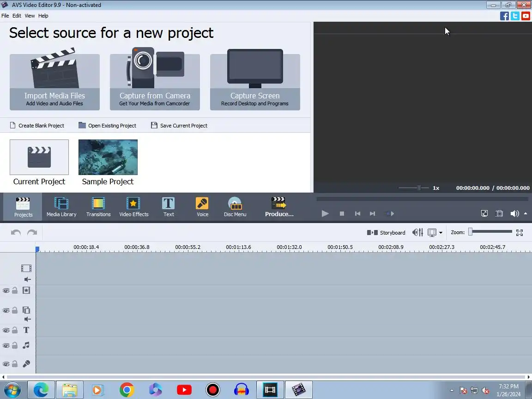
Task: Play the preview video
Action: pyautogui.click(x=325, y=213)
